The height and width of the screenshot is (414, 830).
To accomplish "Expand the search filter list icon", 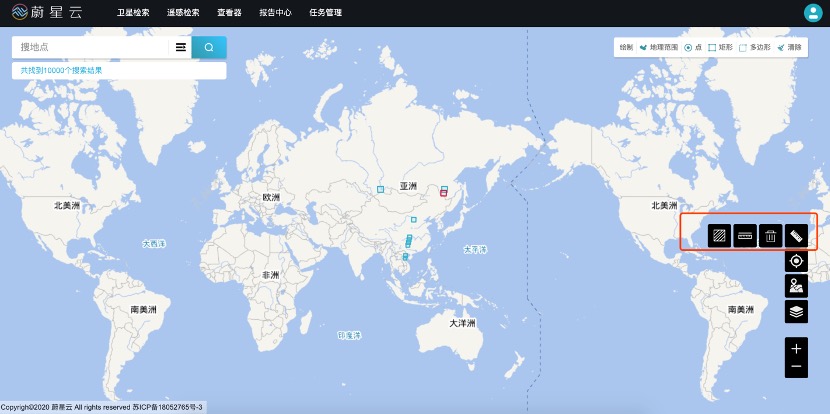I will (x=181, y=47).
